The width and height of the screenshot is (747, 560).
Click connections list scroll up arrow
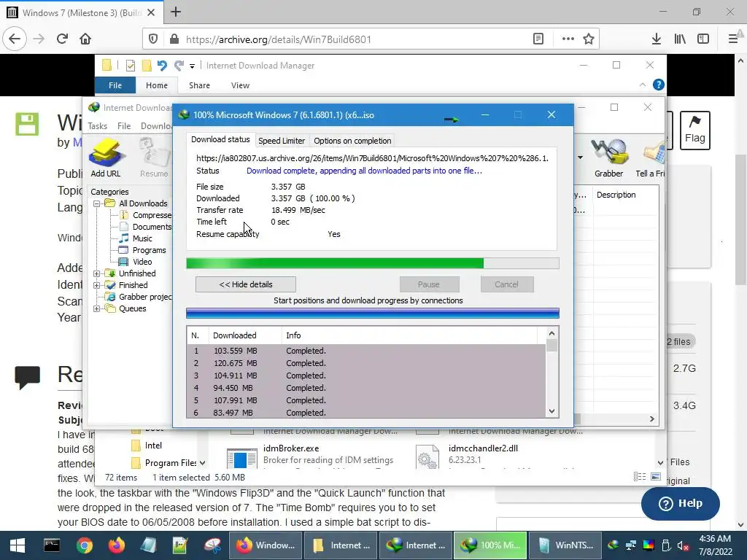551,333
